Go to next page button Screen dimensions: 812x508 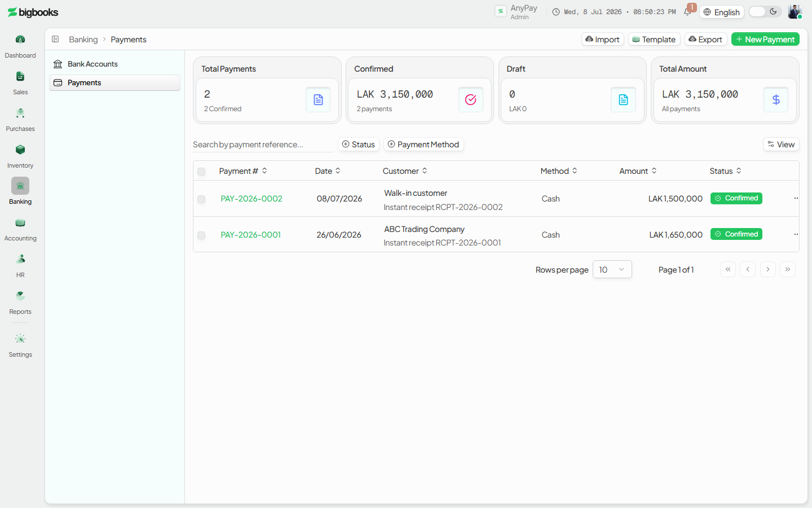tap(768, 269)
